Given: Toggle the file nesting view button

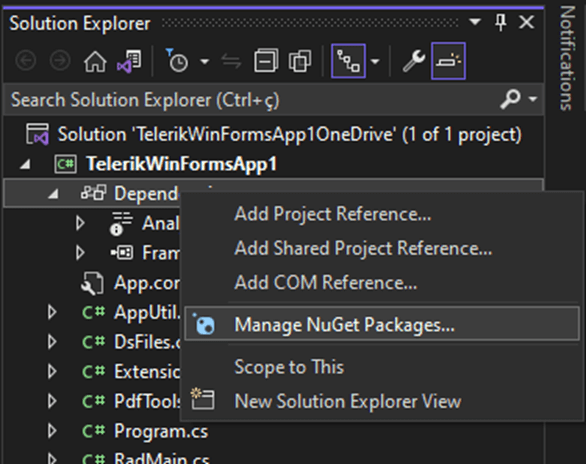Looking at the screenshot, I should click(x=348, y=61).
